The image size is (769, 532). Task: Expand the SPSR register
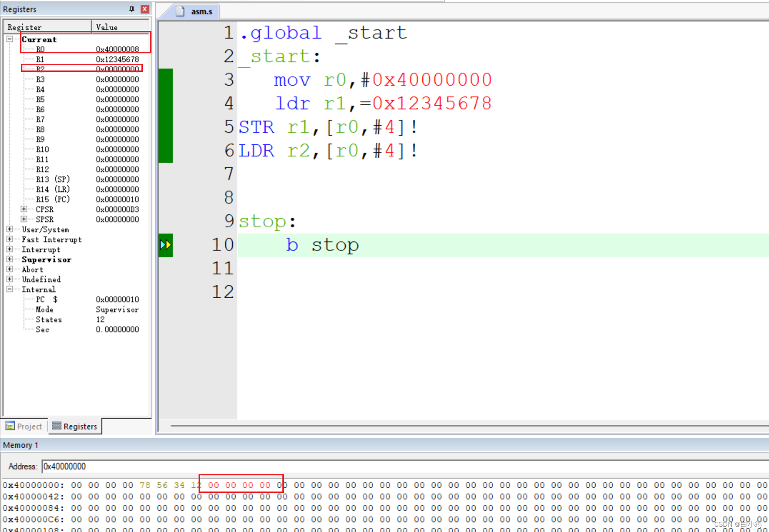(24, 219)
